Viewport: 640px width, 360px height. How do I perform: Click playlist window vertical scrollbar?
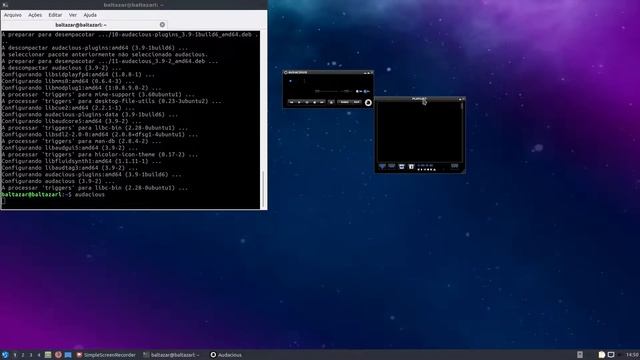point(462,131)
